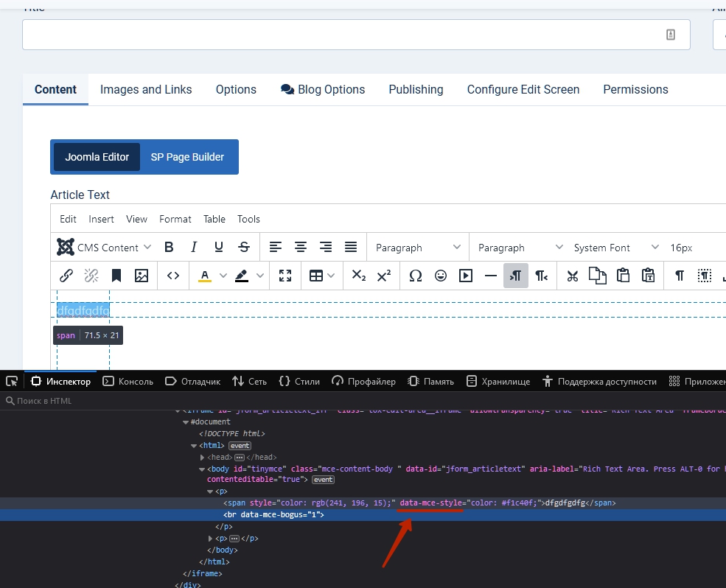726x588 pixels.
Task: Open the source code view icon
Action: (173, 276)
